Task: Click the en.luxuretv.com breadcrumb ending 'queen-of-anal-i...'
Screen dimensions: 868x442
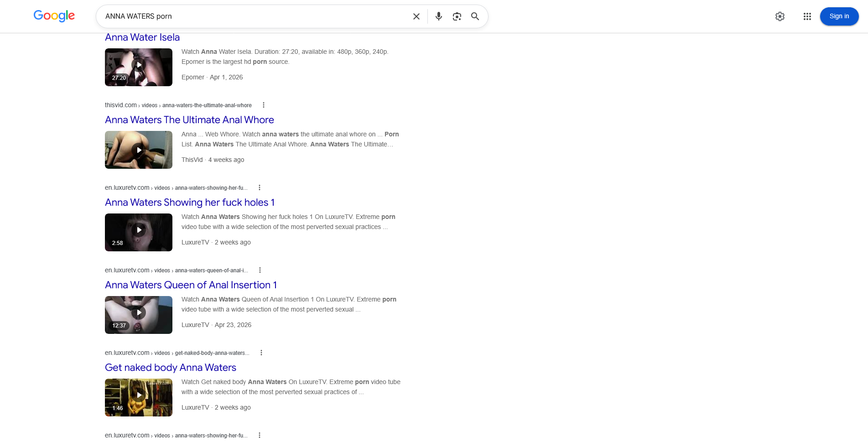Action: tap(177, 270)
